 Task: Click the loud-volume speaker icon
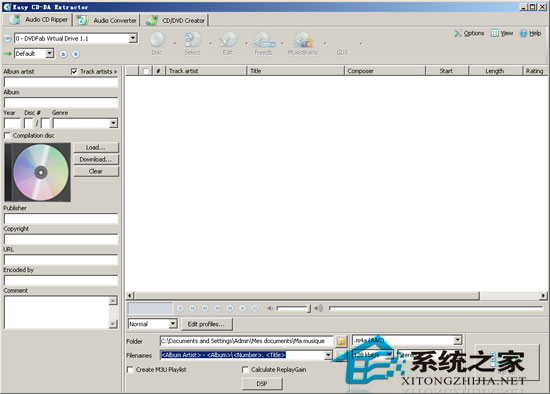(318, 308)
